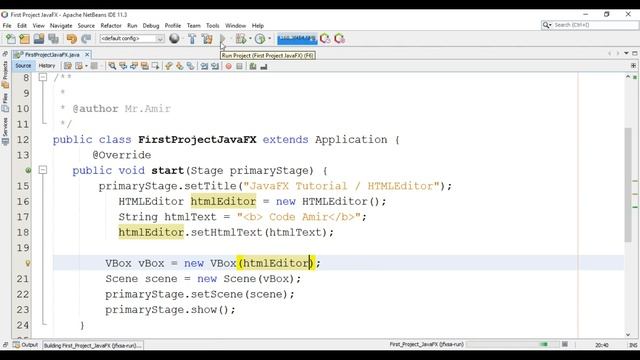Click the Stop Macro Recording square icon
Image resolution: width=640 pixels, height=360 pixels.
click(x=240, y=66)
